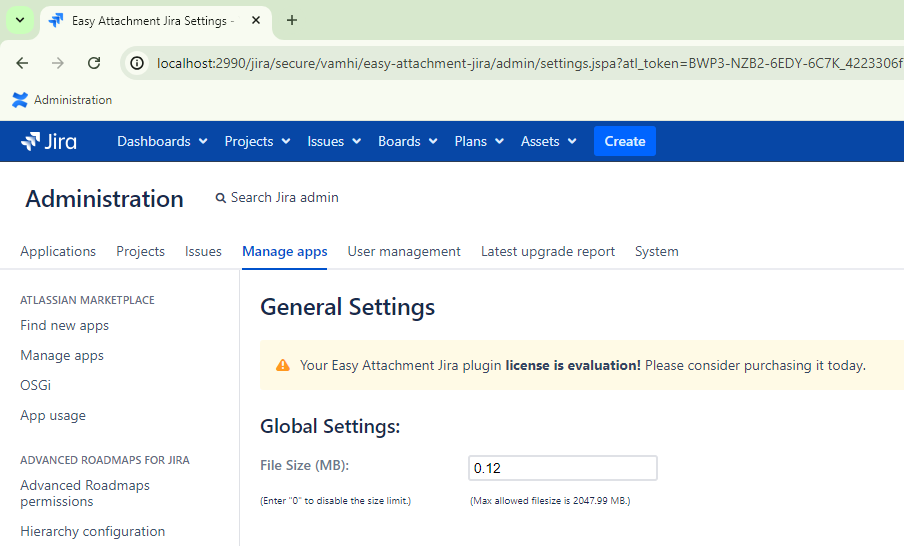
Task: Click the Jira logo in header
Action: (x=49, y=141)
